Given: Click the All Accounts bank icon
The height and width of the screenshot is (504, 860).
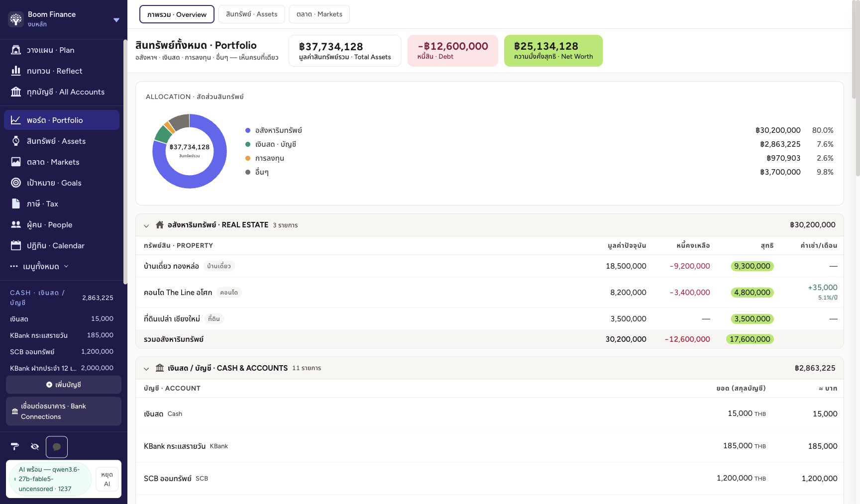Looking at the screenshot, I should 16,92.
